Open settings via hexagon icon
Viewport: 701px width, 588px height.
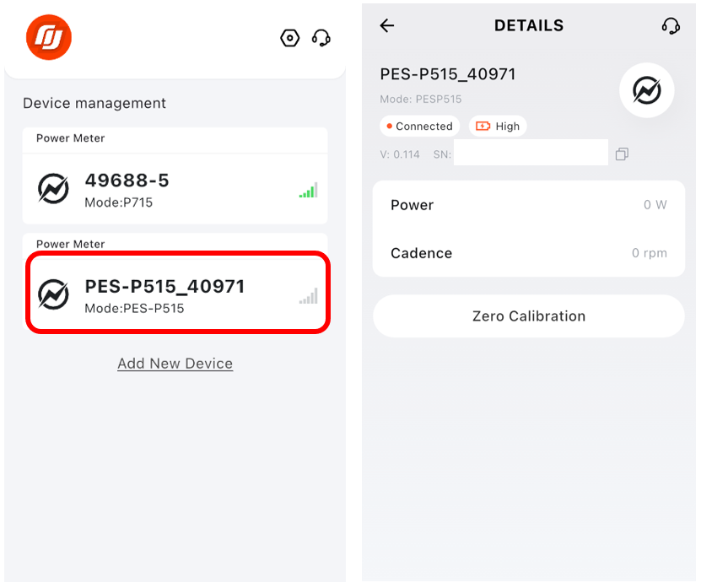289,38
